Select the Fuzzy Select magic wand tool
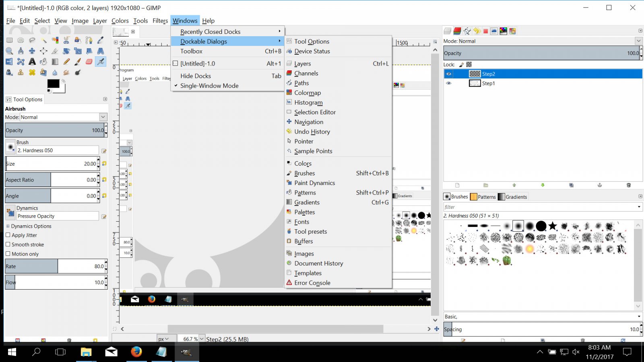The height and width of the screenshot is (362, 644). 44,40
